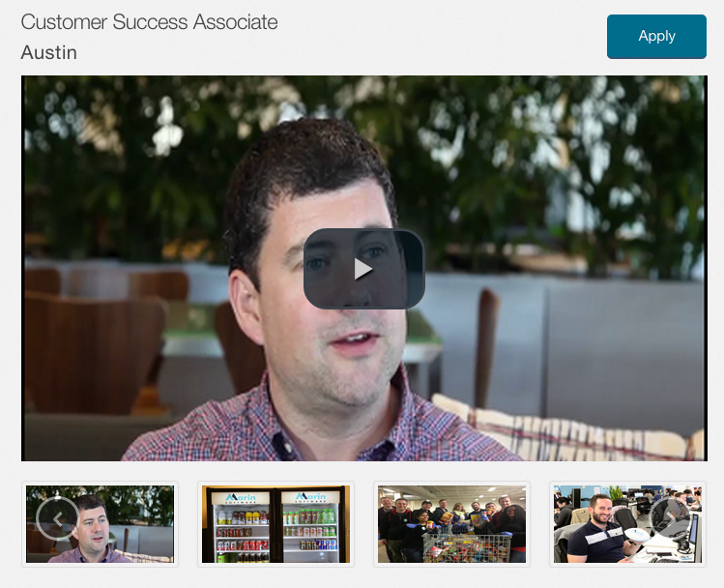
Task: Click the Austin location text
Action: click(49, 52)
